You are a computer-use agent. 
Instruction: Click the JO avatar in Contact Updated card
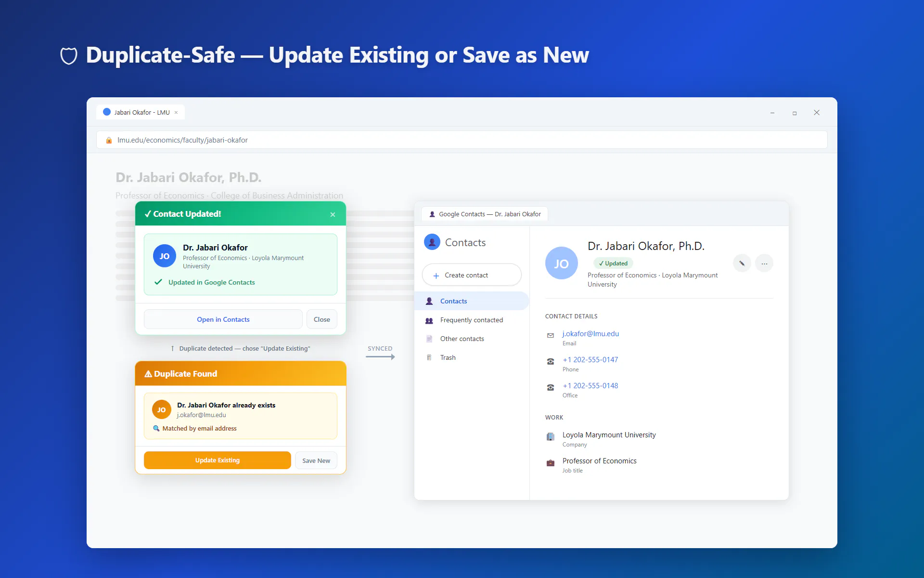[x=165, y=256]
